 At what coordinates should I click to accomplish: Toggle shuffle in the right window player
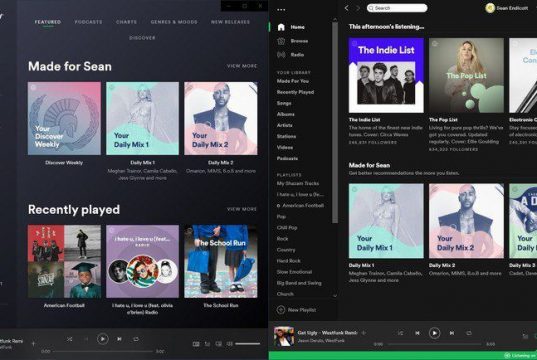400,333
